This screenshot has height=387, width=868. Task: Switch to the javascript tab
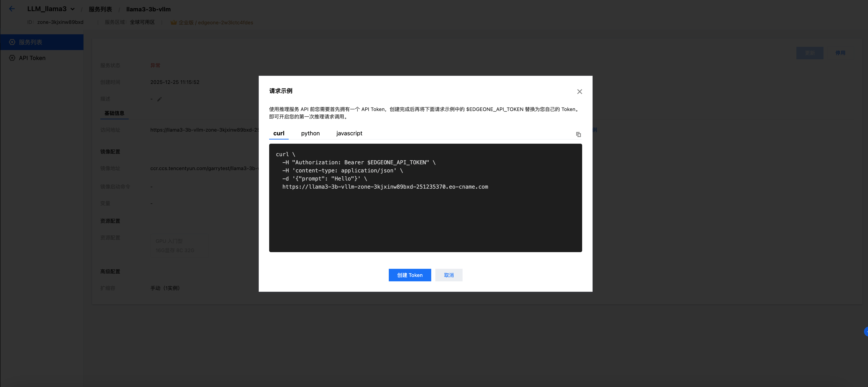click(x=349, y=133)
